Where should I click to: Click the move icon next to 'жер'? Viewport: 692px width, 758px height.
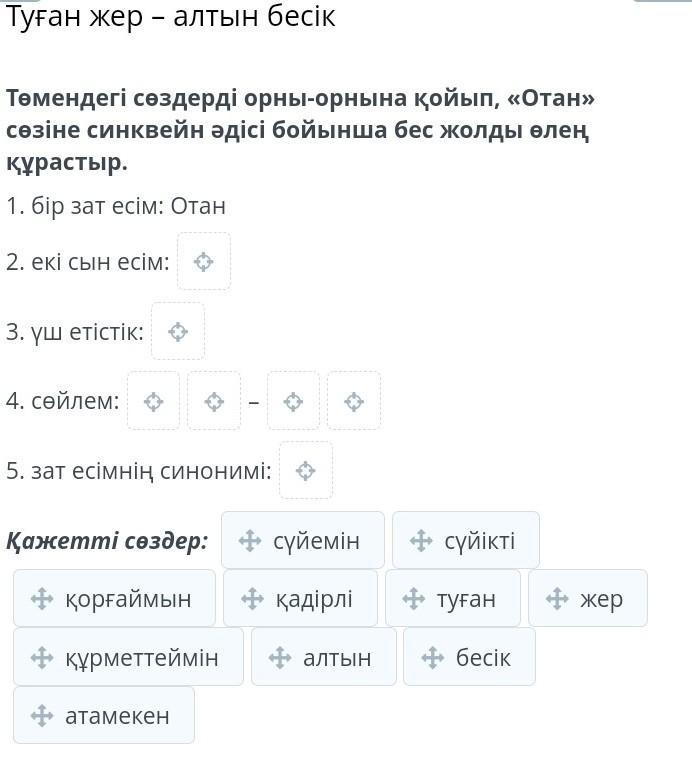(557, 599)
